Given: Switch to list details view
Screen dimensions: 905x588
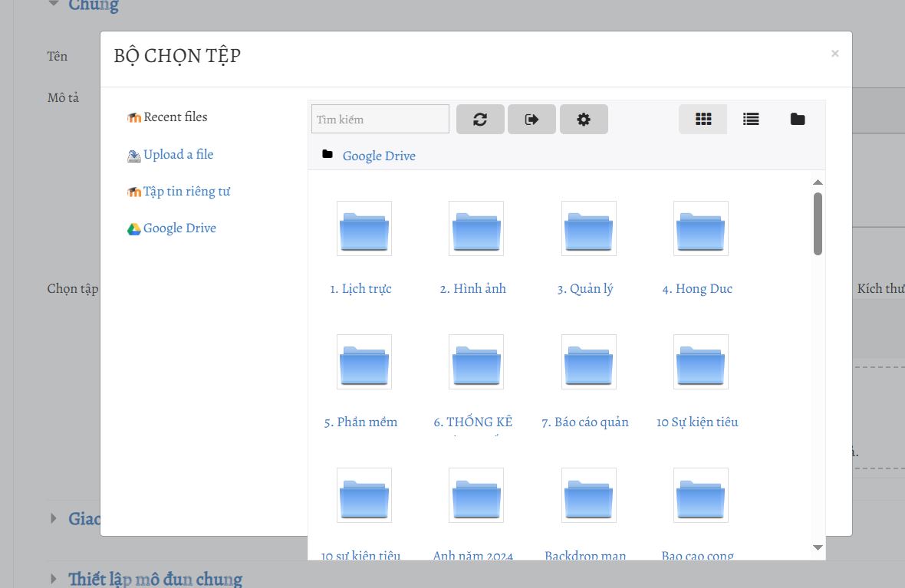Looking at the screenshot, I should (x=751, y=120).
